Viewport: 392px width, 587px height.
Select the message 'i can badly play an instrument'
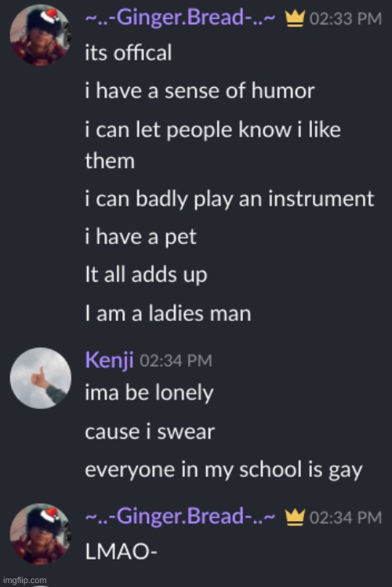[229, 199]
